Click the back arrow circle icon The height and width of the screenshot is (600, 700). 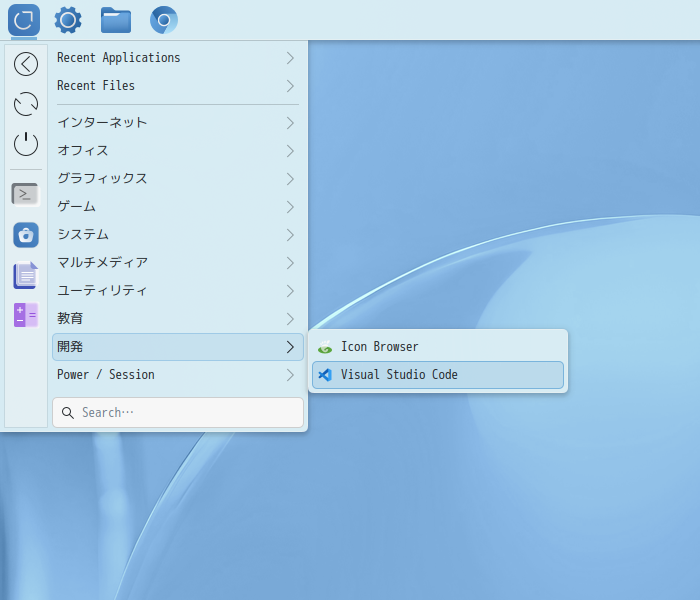click(x=26, y=64)
